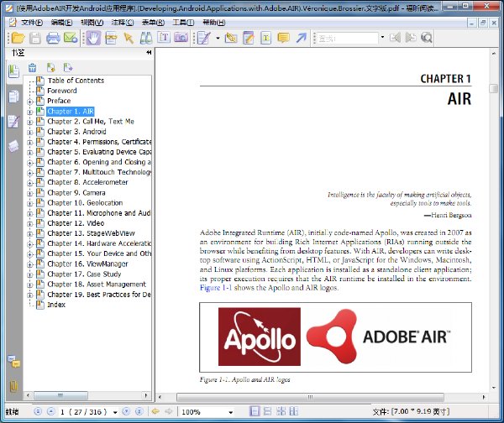
Task: Find next search result
Action: click(411, 38)
